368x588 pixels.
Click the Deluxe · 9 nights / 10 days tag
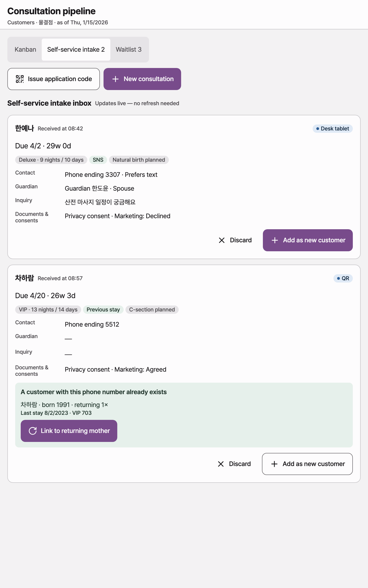[51, 160]
